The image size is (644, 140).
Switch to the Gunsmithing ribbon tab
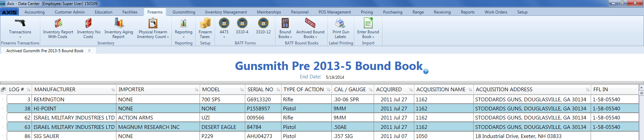coord(184,12)
